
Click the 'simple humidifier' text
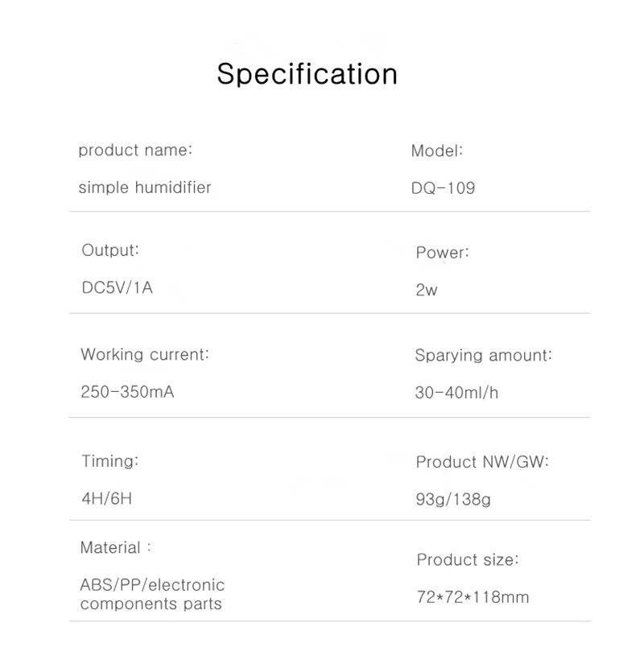pyautogui.click(x=144, y=188)
